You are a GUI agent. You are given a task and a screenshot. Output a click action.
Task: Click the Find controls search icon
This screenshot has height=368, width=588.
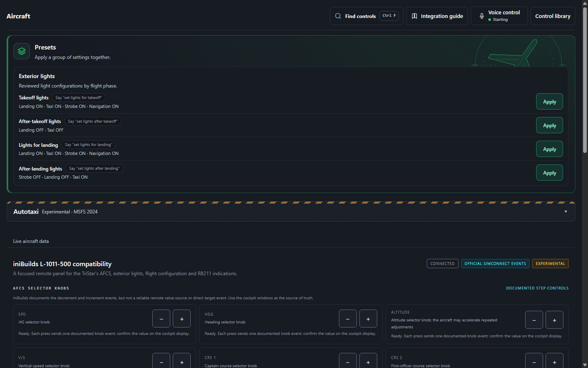click(x=338, y=16)
